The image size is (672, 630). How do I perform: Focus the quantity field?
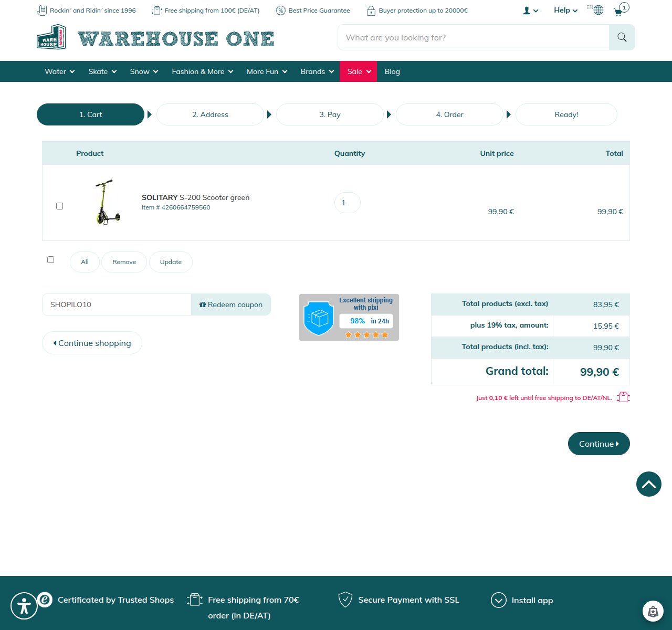tap(347, 203)
